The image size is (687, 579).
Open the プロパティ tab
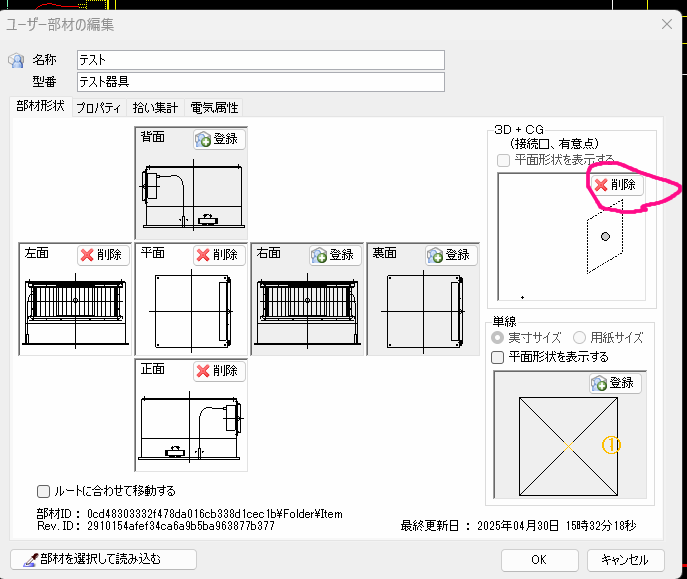[99, 108]
